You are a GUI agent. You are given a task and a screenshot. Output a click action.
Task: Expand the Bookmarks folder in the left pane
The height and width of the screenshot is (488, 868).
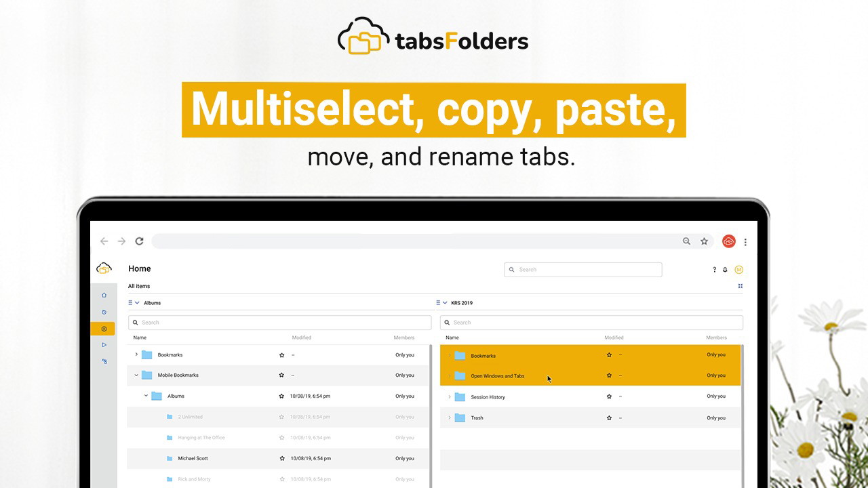(x=136, y=354)
